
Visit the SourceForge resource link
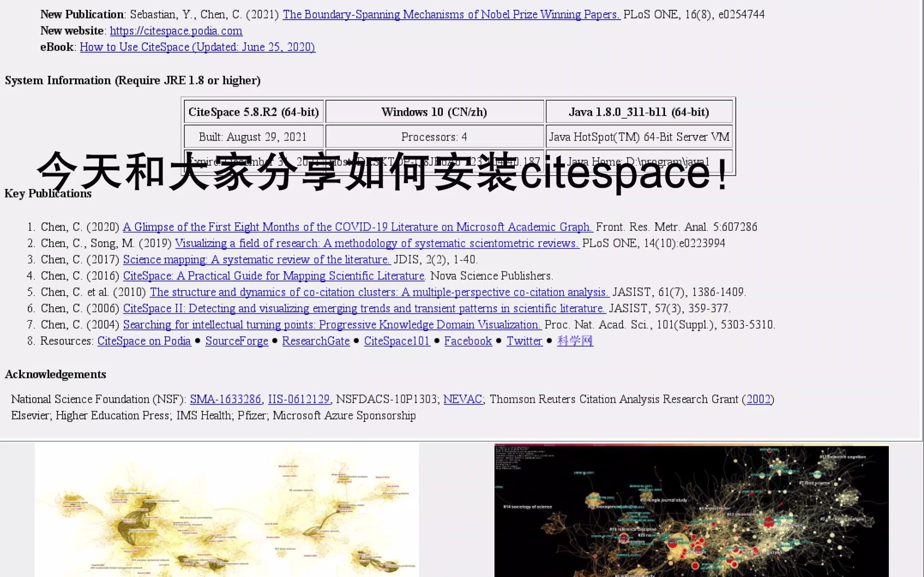237,341
